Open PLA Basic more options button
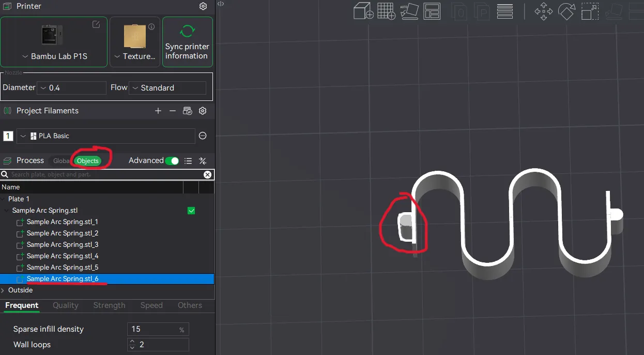This screenshot has height=355, width=644. tap(203, 136)
